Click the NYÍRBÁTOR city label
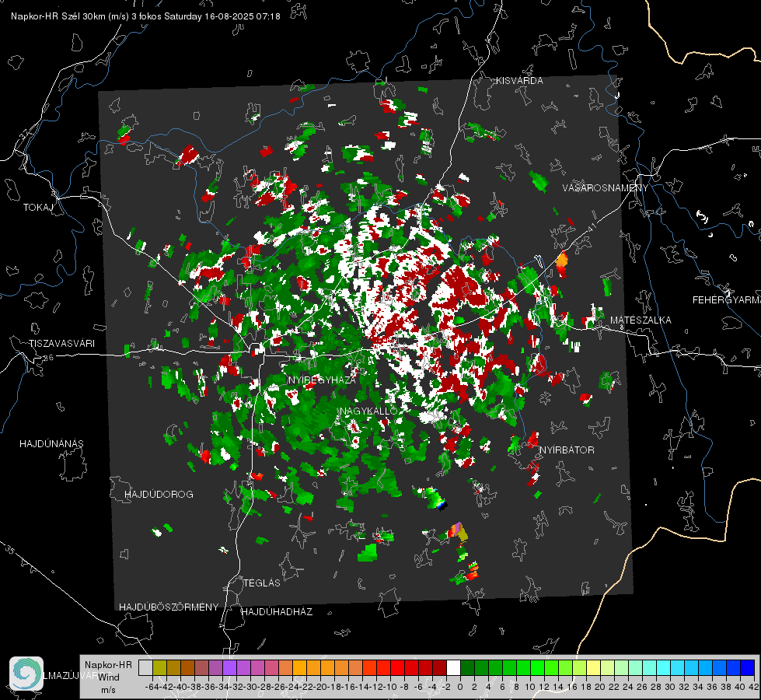Image resolution: width=761 pixels, height=700 pixels. [x=567, y=450]
